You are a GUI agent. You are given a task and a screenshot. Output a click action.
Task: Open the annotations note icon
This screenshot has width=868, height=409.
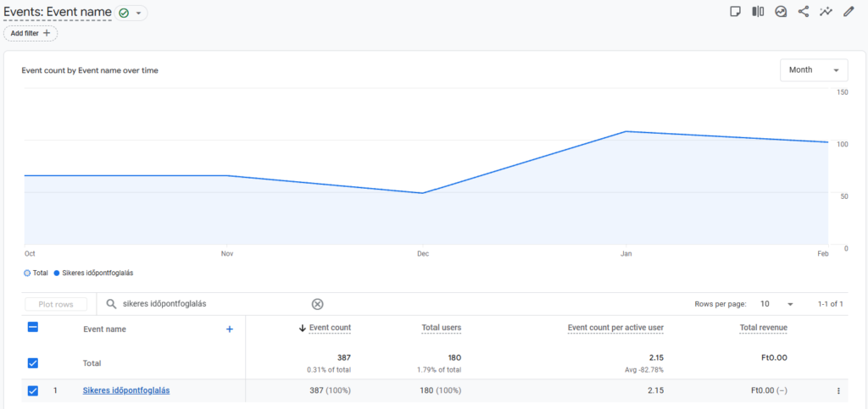tap(736, 12)
